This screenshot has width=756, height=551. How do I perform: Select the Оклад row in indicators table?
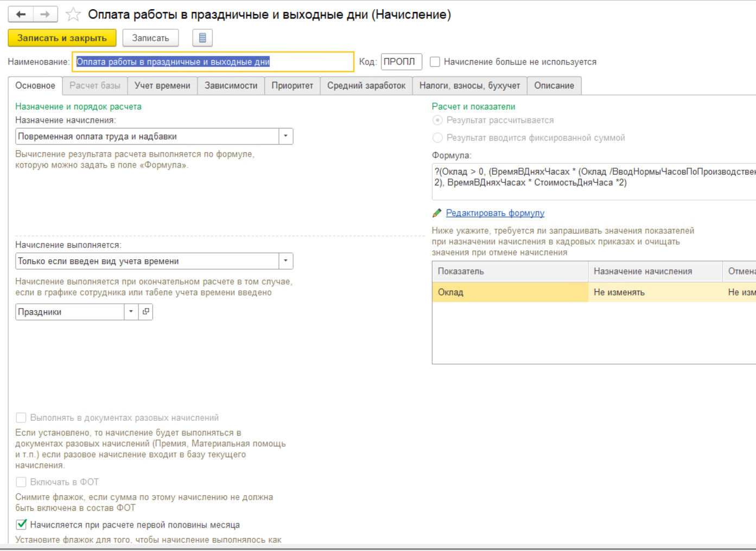pos(509,292)
